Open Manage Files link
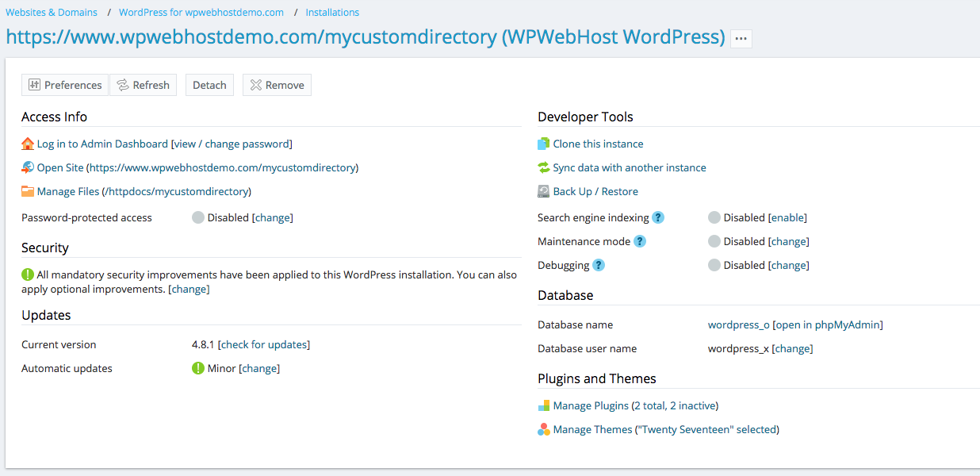The height and width of the screenshot is (476, 980). (68, 191)
